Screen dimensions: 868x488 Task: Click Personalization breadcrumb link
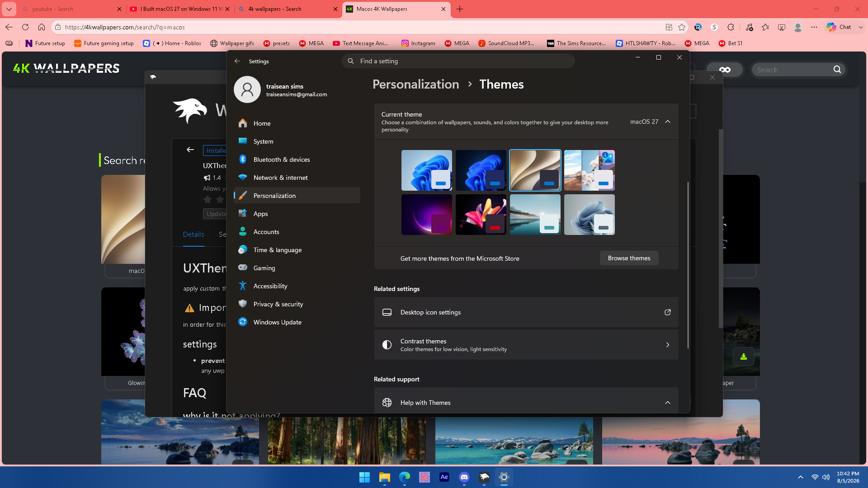[x=415, y=84]
